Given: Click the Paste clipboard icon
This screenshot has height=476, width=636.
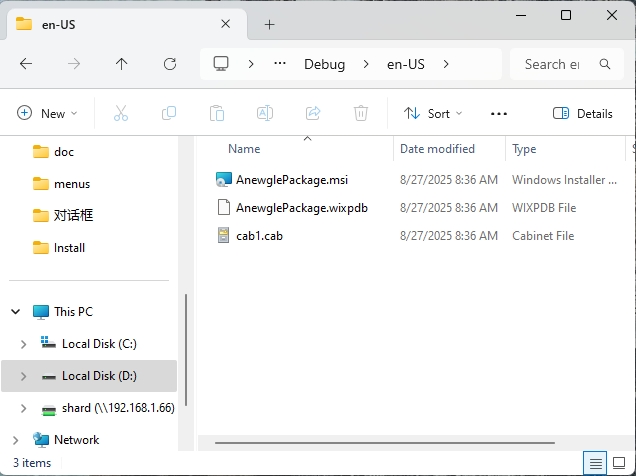Looking at the screenshot, I should 217,114.
